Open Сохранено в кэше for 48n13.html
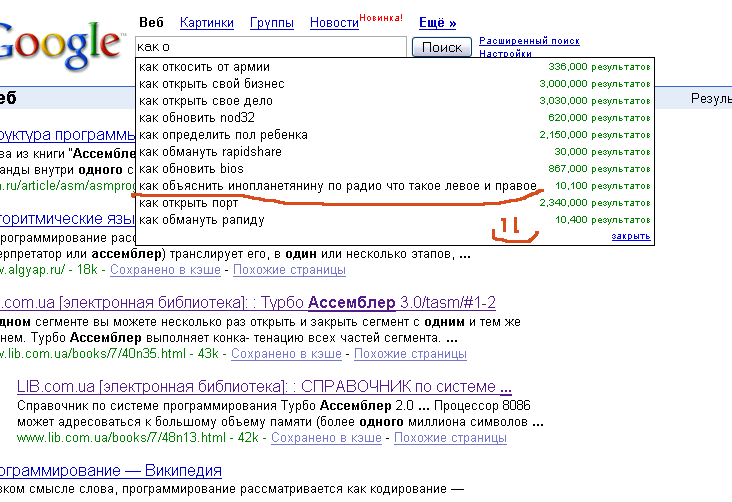The image size is (732, 502). tap(326, 438)
